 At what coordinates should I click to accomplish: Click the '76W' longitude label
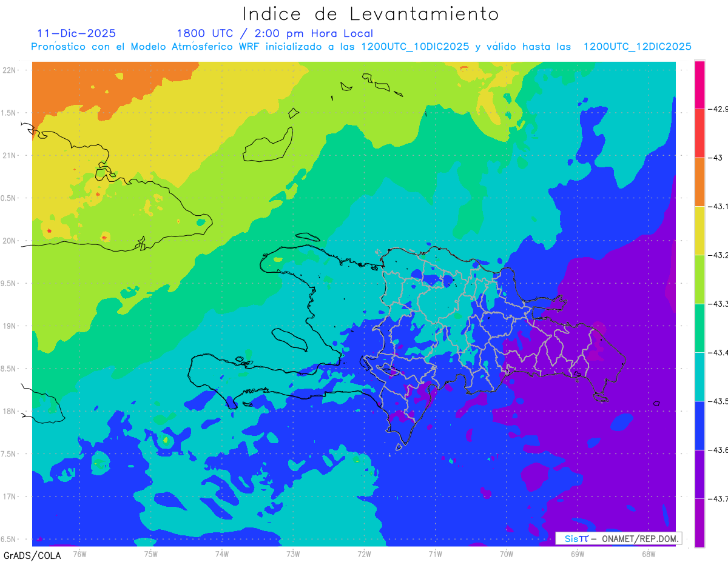pyautogui.click(x=79, y=553)
